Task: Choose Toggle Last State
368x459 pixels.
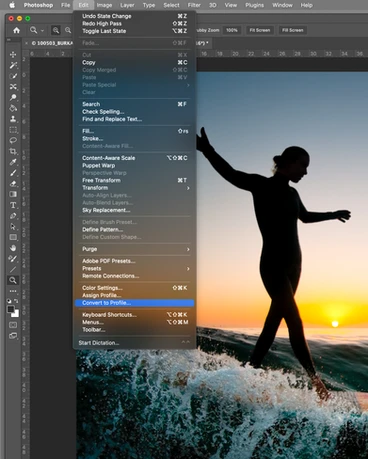Action: point(135,31)
